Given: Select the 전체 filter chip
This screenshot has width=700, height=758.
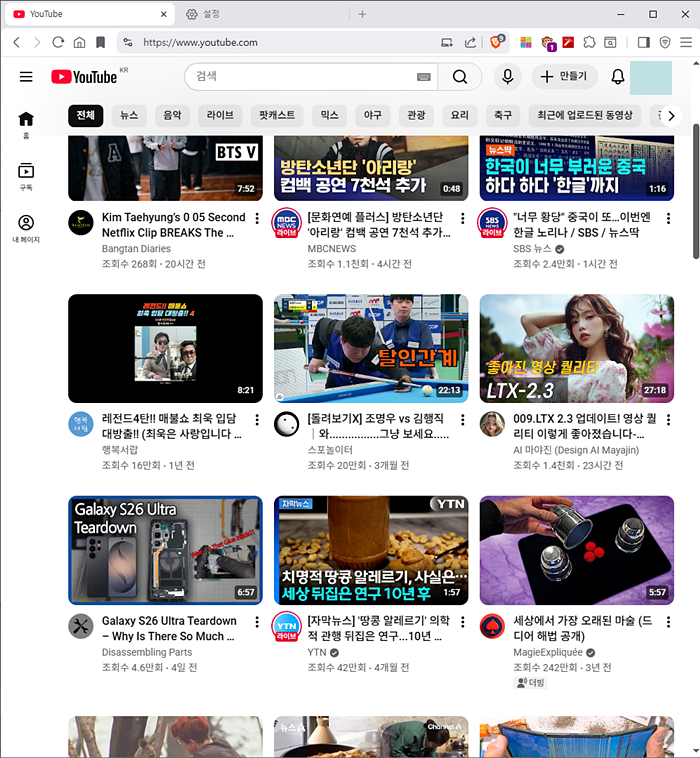Looking at the screenshot, I should [x=86, y=116].
